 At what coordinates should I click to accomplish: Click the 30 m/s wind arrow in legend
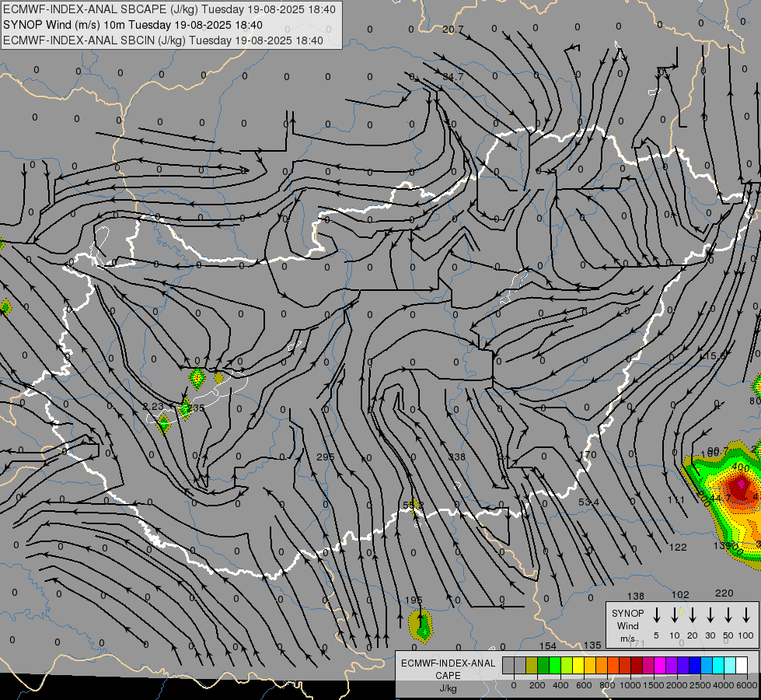[x=710, y=615]
